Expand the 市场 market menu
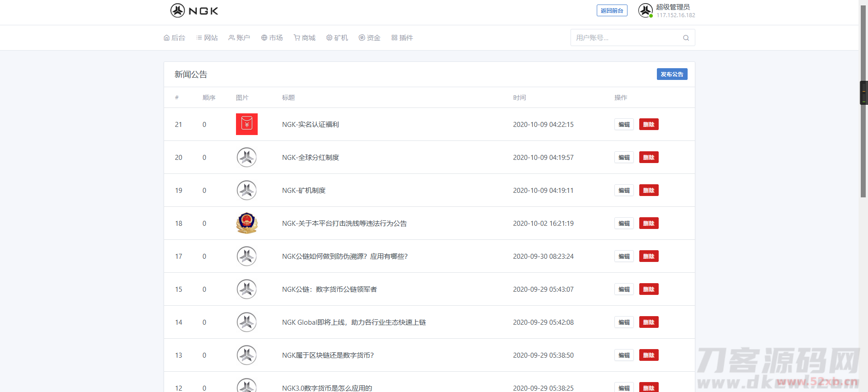This screenshot has width=868, height=392. coord(272,38)
